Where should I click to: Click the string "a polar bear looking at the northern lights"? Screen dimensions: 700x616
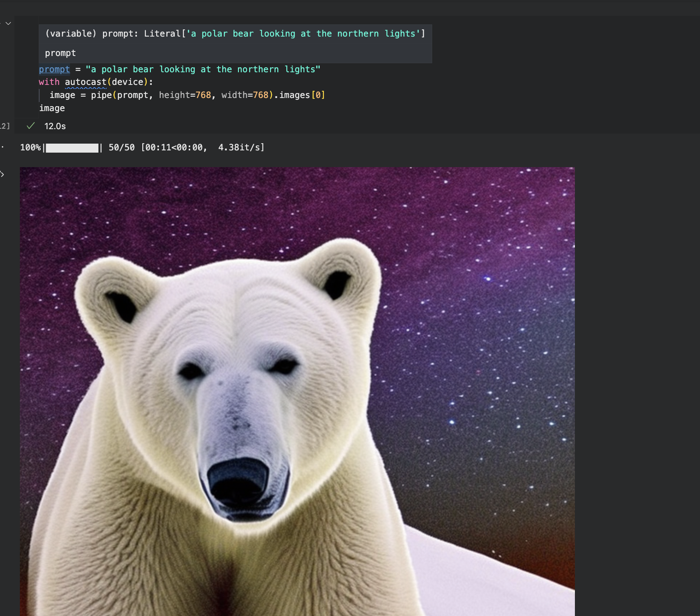click(x=203, y=69)
